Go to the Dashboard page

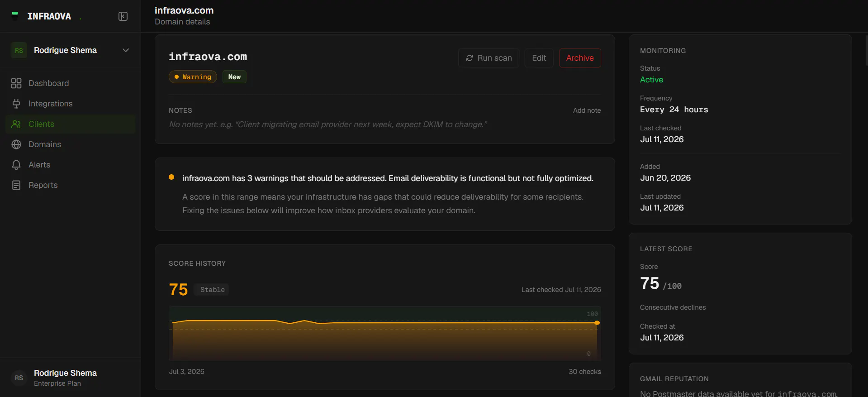coord(70,83)
